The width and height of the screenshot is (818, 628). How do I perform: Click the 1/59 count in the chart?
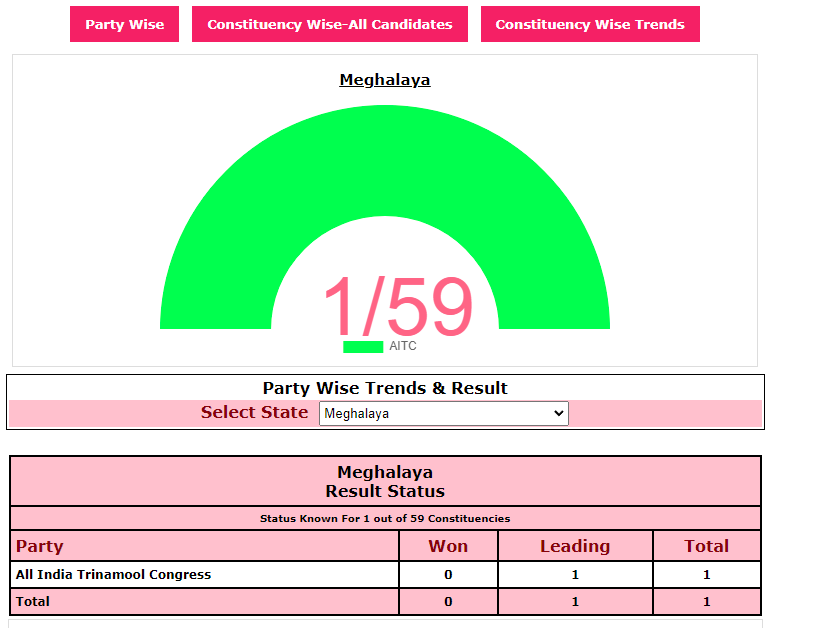[398, 306]
